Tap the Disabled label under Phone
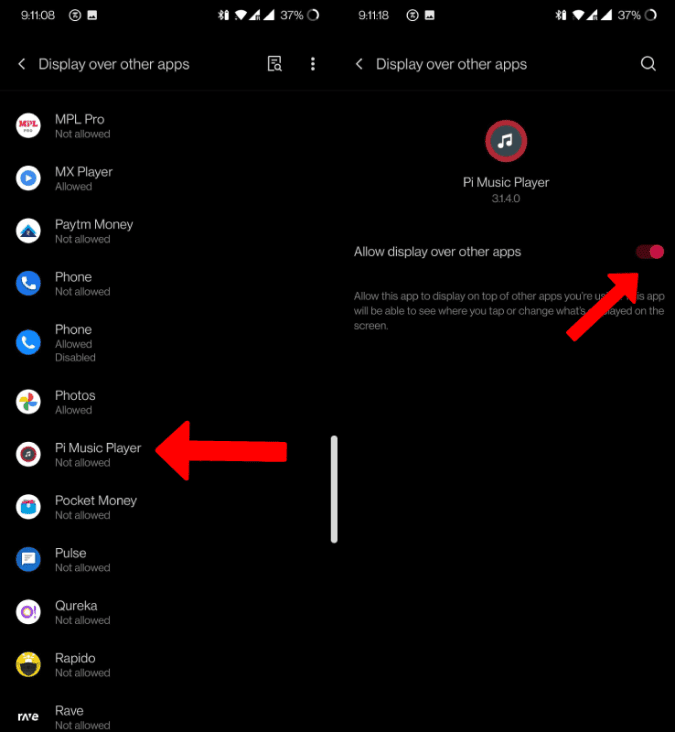Screen dimensions: 675x732 click(75, 358)
